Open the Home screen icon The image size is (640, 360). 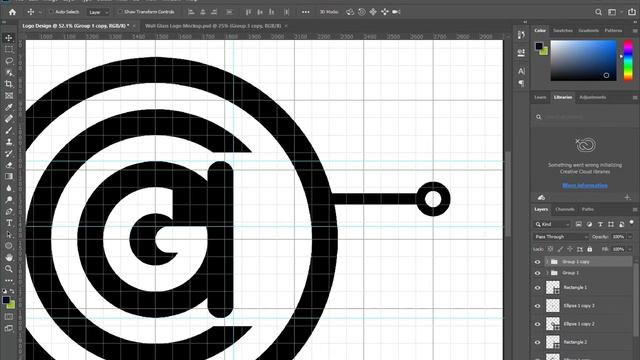[x=12, y=12]
